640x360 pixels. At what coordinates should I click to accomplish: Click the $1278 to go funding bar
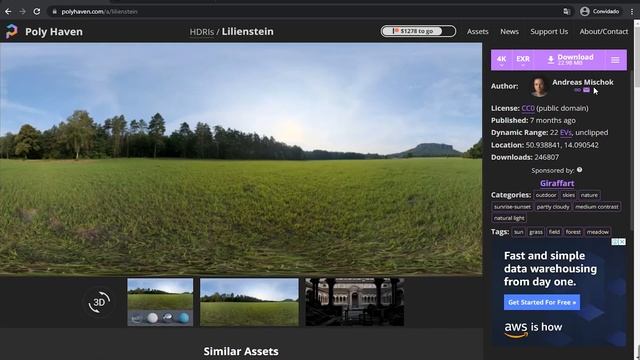(418, 31)
